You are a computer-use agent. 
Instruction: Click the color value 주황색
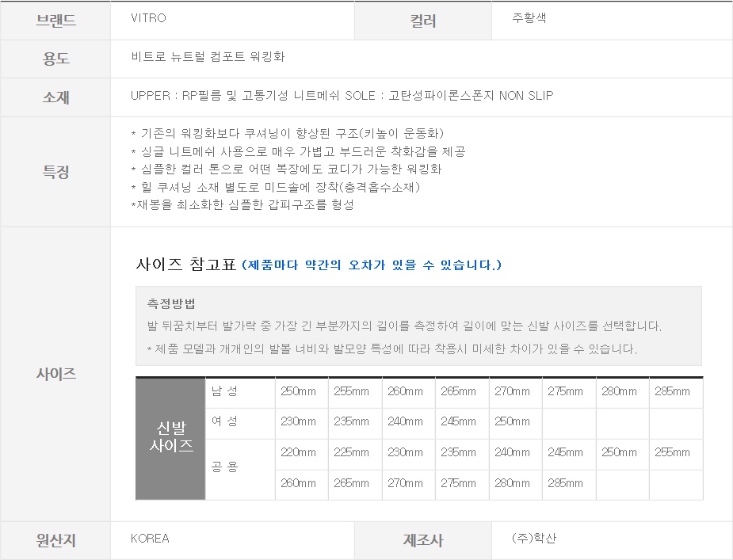(529, 18)
